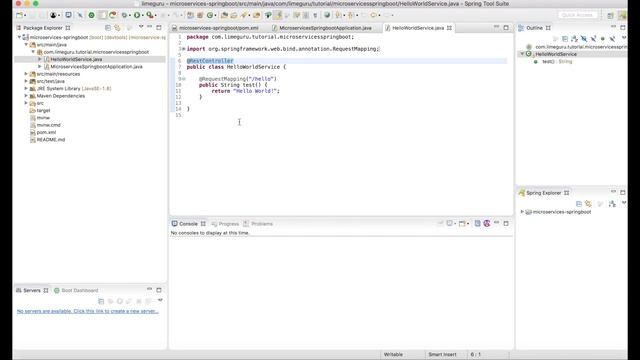Click the Quick Access search field
Image resolution: width=640 pixels, height=360 pixels.
[577, 15]
